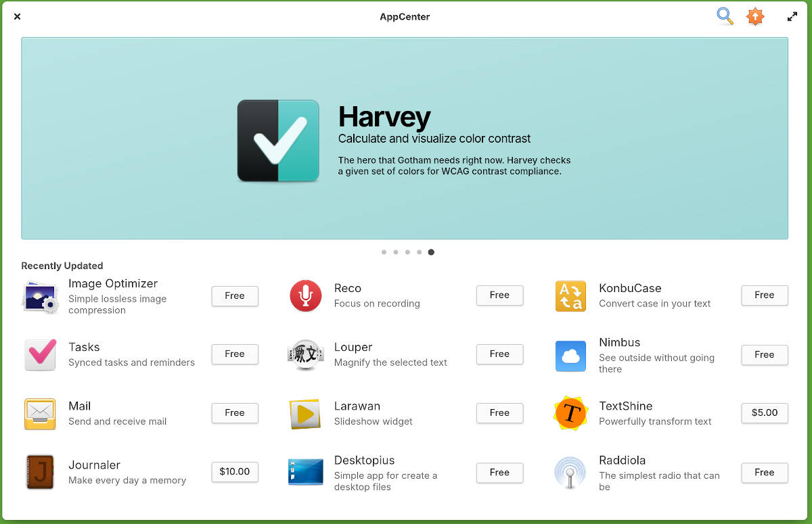Open the Image Optimizer app title
This screenshot has width=812, height=524.
113,283
